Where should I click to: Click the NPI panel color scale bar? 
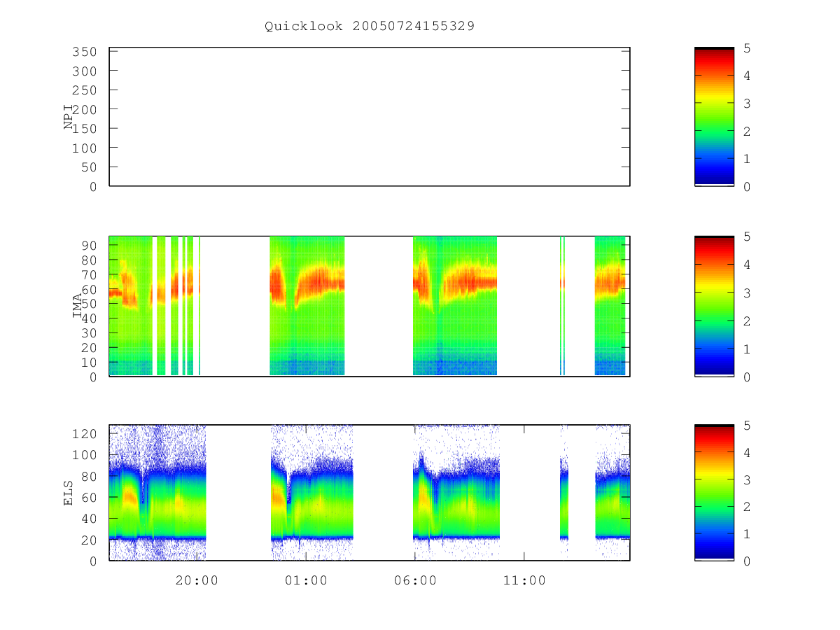pos(714,116)
